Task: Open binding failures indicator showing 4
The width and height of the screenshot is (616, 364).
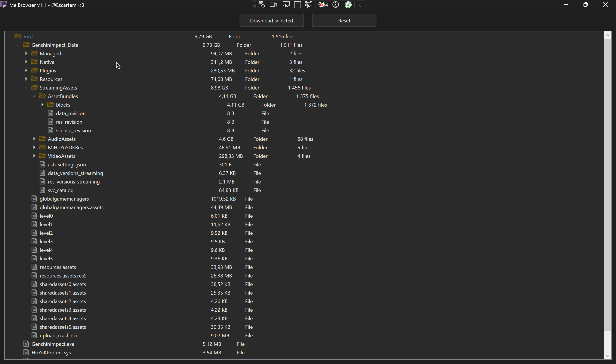Action: tap(323, 5)
